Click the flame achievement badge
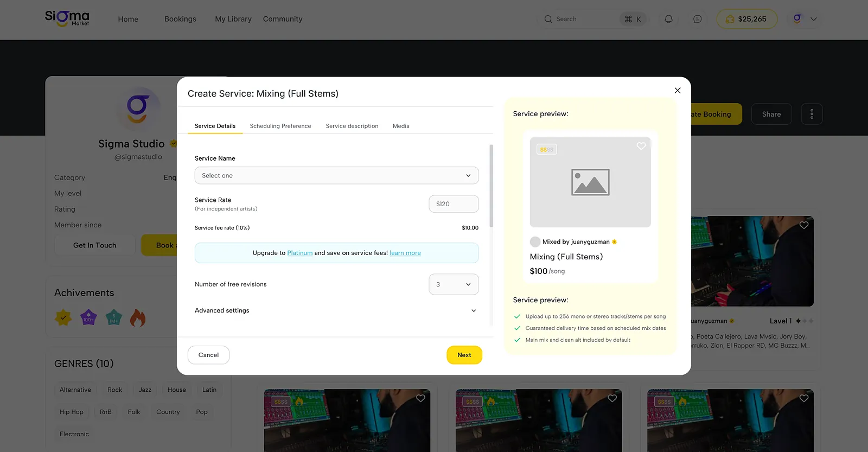 [138, 317]
